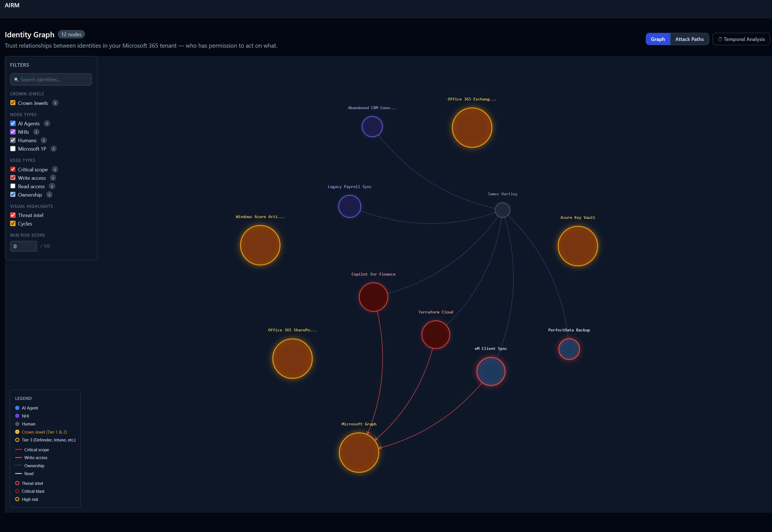The image size is (772, 532).
Task: Select the Windows Azure Active Directory node
Action: [x=260, y=245]
